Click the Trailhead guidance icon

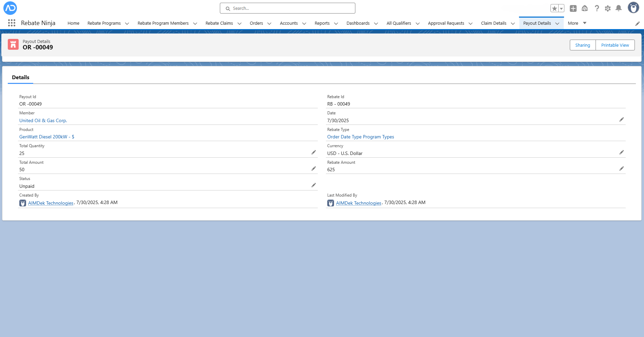[x=585, y=8]
